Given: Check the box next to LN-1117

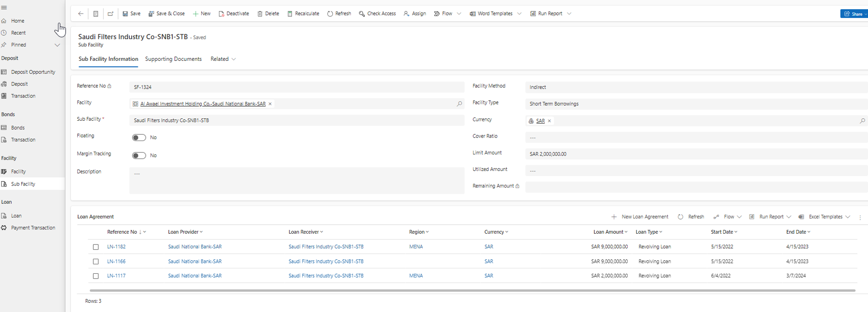Looking at the screenshot, I should 96,276.
